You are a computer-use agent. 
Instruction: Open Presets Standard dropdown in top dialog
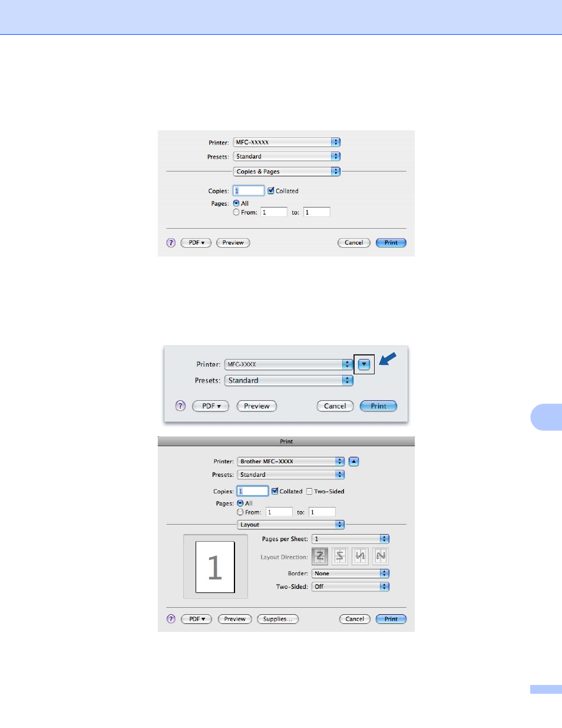287,156
